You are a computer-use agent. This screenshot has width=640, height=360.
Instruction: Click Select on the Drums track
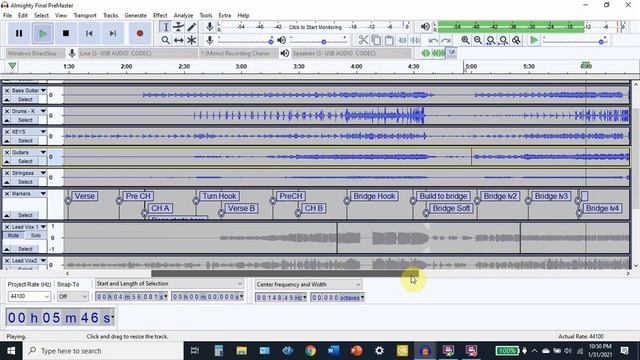(x=25, y=120)
